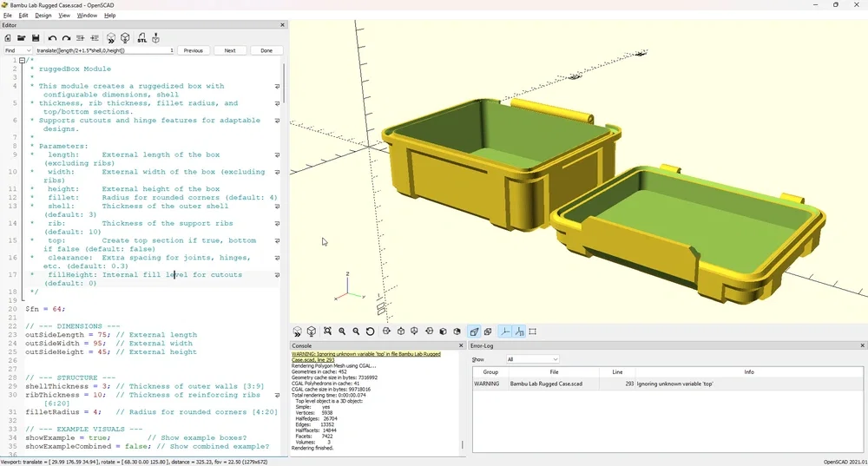Zoom out of the 3D view
This screenshot has height=466, width=868.
coord(356,331)
